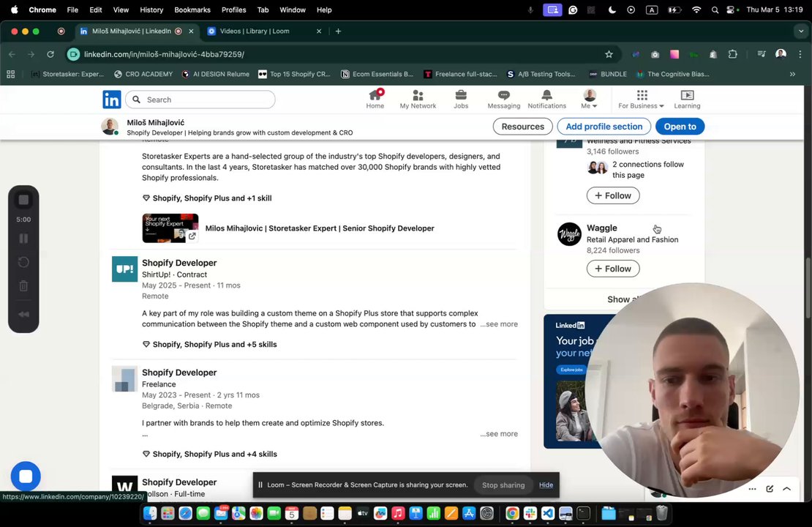Open Storetasker Expert video thumbnail
Viewport: 812px width, 527px height.
(x=170, y=228)
